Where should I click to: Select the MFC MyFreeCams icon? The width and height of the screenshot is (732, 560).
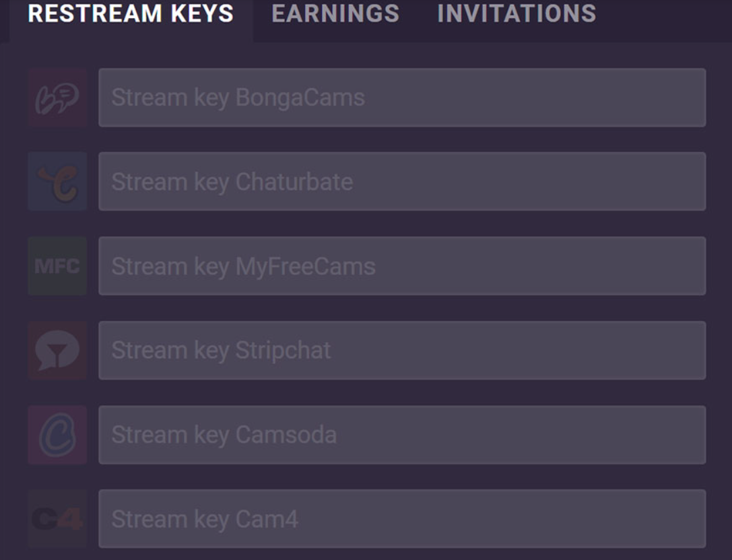pyautogui.click(x=57, y=266)
